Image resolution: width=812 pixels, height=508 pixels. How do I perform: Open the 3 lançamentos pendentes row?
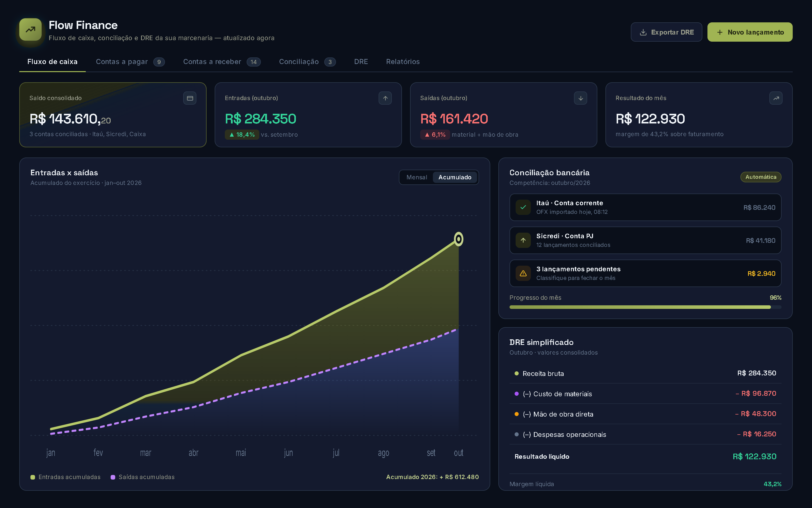[x=645, y=274]
